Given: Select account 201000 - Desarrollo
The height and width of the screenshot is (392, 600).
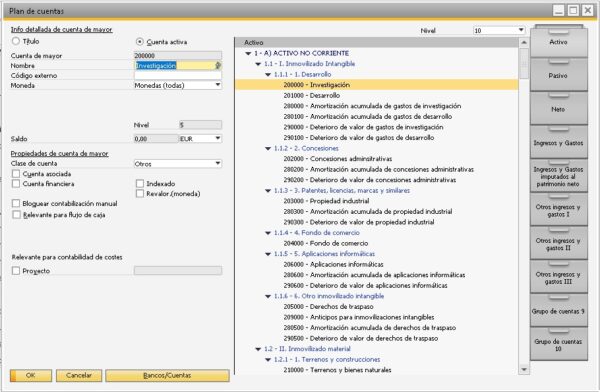Looking at the screenshot, I should point(311,96).
